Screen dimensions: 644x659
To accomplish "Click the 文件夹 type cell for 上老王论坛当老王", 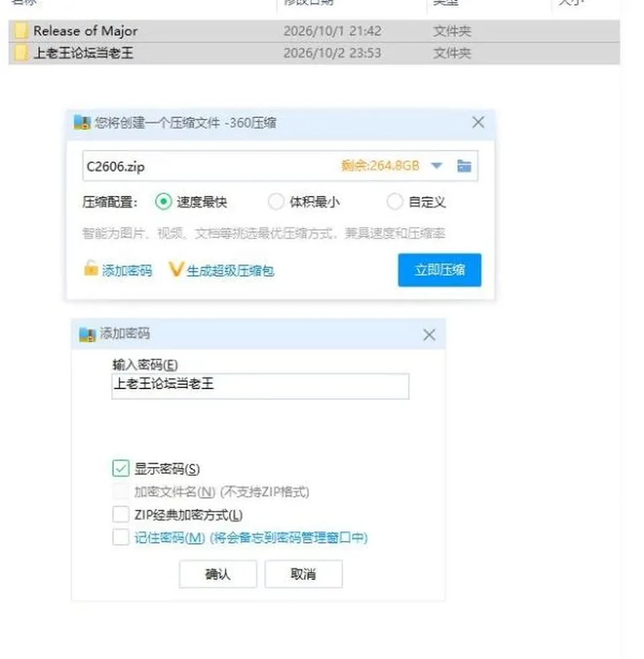I will pos(452,53).
